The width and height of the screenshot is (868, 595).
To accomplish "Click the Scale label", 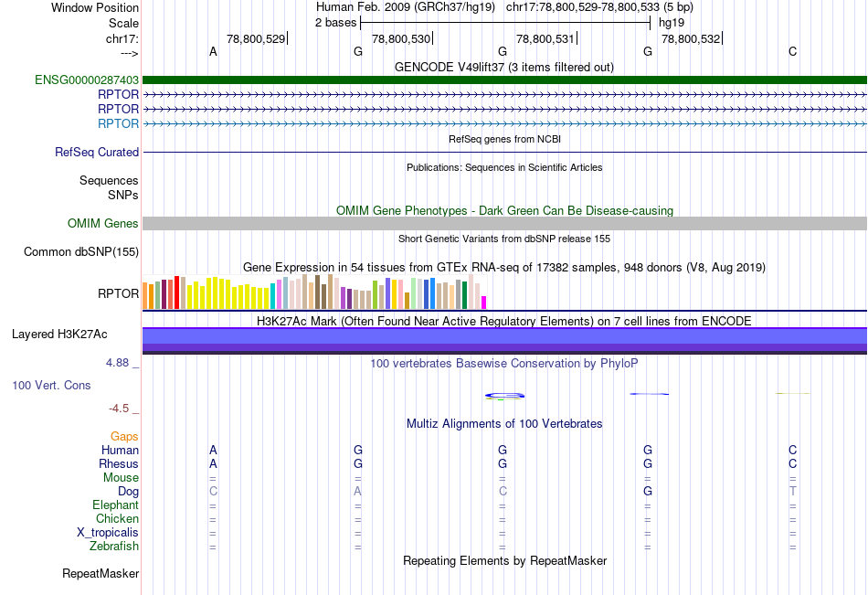I will pos(123,23).
